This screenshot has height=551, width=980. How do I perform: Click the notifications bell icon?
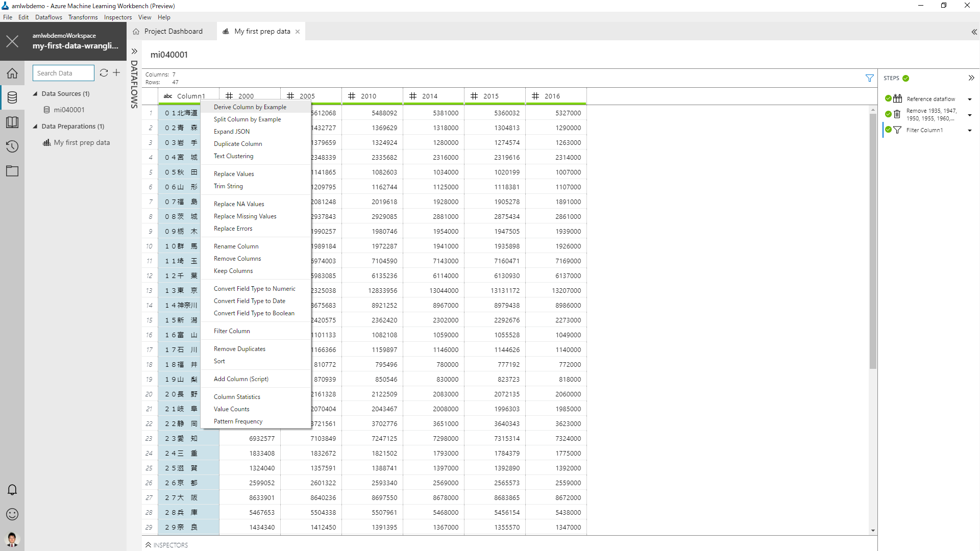click(x=12, y=490)
